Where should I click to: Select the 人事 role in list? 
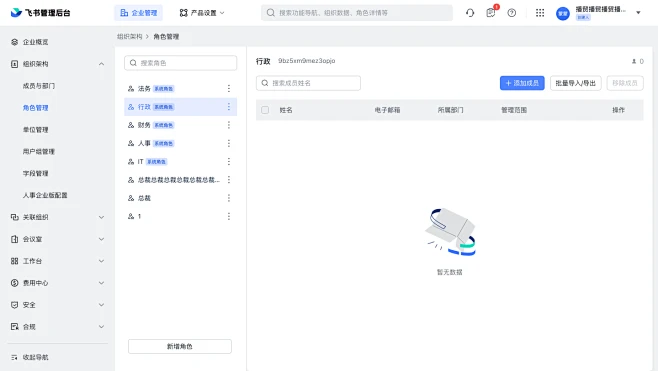(180, 143)
